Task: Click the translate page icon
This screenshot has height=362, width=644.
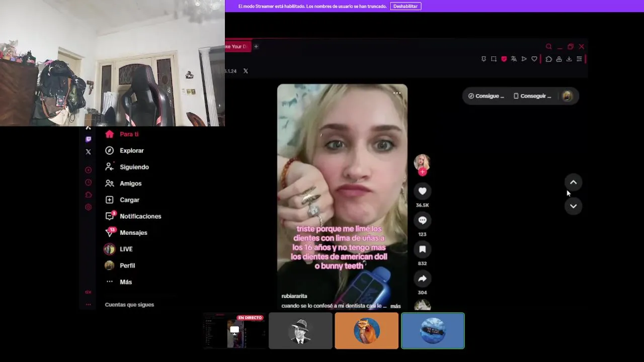Action: click(514, 59)
